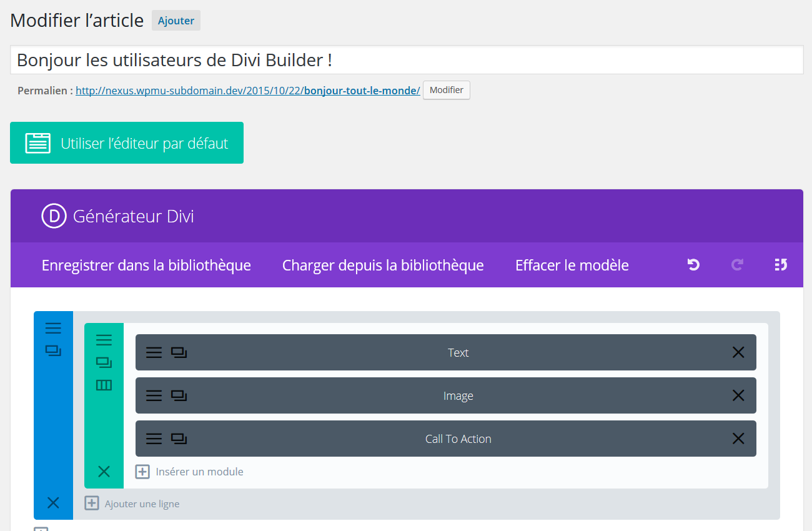This screenshot has width=812, height=531.
Task: Open the blue section settings hamburger icon
Action: 53,328
